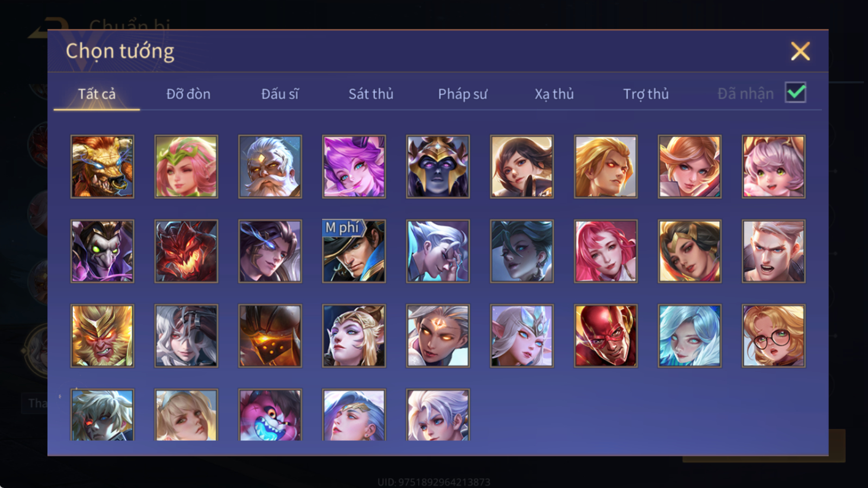The width and height of the screenshot is (868, 488).
Task: Select the bull-horned beast hero portrait
Action: click(x=103, y=166)
